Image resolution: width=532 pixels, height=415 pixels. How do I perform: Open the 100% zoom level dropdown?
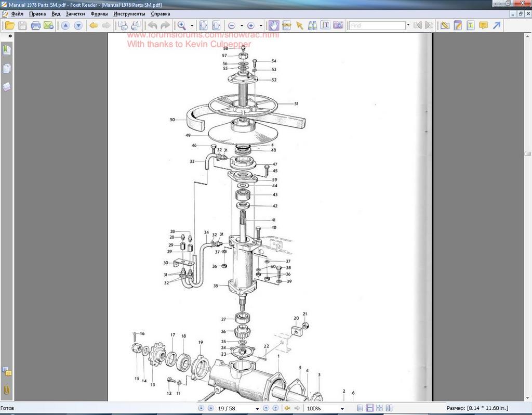tap(342, 409)
